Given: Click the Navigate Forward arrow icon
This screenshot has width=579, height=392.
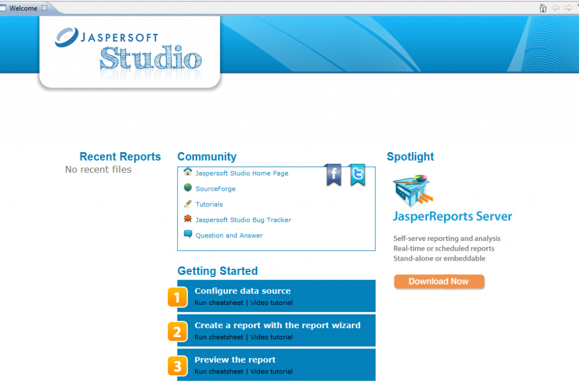Looking at the screenshot, I should tap(568, 8).
